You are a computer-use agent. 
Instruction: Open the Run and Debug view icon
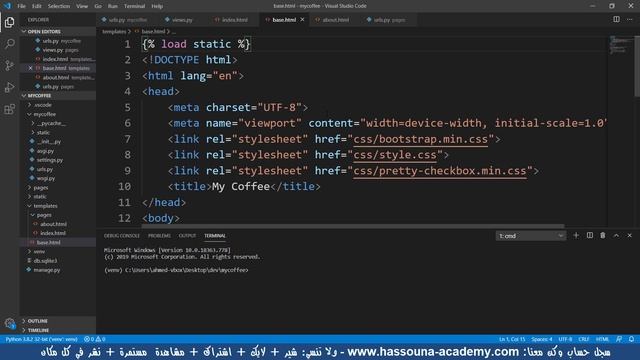pyautogui.click(x=9, y=87)
